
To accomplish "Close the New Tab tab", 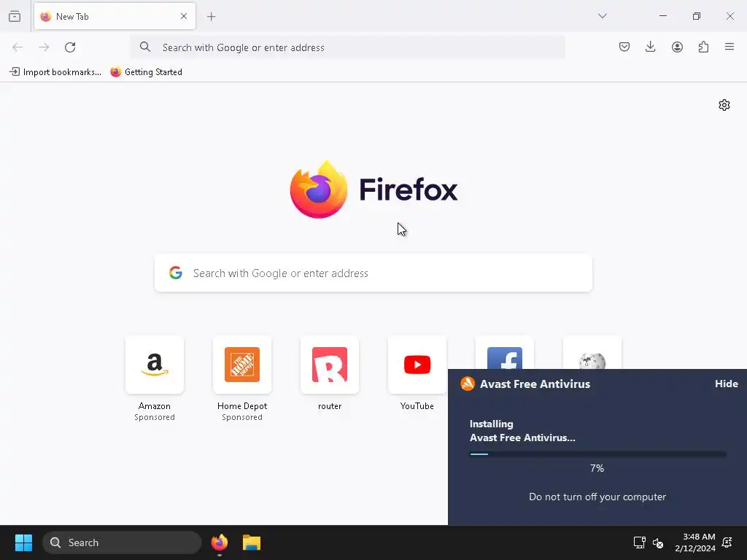I will pyautogui.click(x=184, y=16).
